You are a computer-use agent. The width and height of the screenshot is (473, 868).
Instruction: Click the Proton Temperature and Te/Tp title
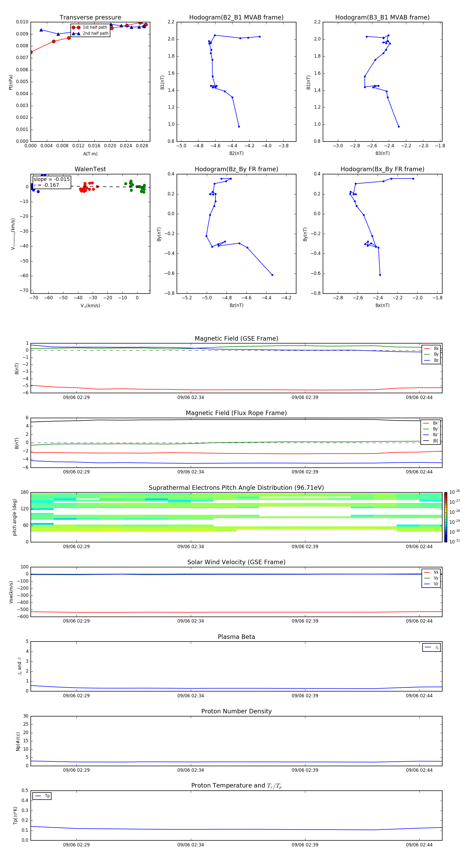[236, 786]
